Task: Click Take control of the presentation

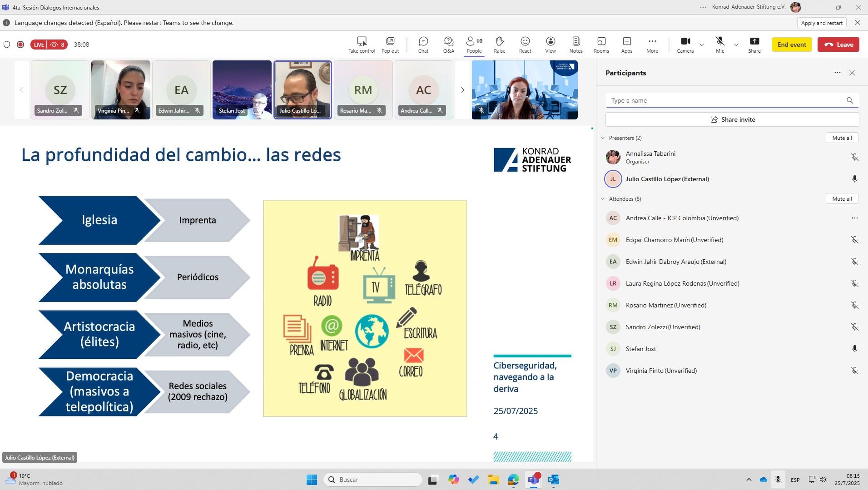Action: pyautogui.click(x=362, y=45)
